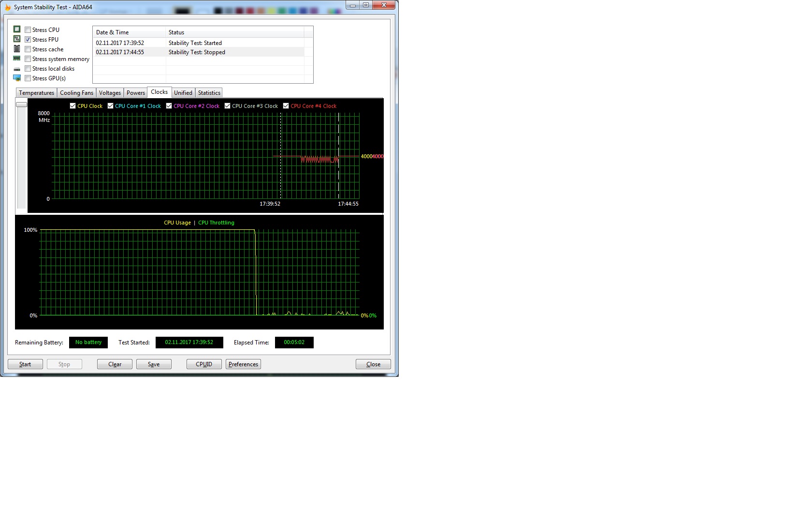Click the Stress CPU chip icon
Image resolution: width=812 pixels, height=508 pixels.
click(x=17, y=30)
